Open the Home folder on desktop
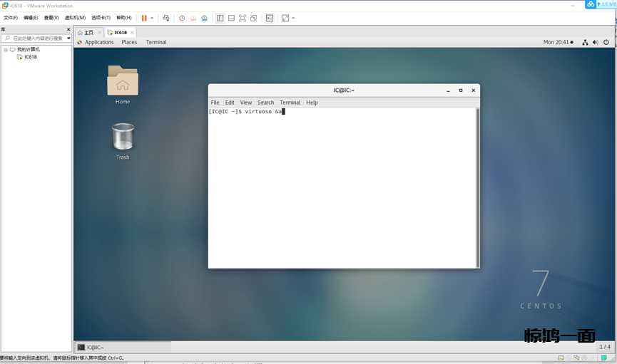This screenshot has height=364, width=617. pos(123,81)
